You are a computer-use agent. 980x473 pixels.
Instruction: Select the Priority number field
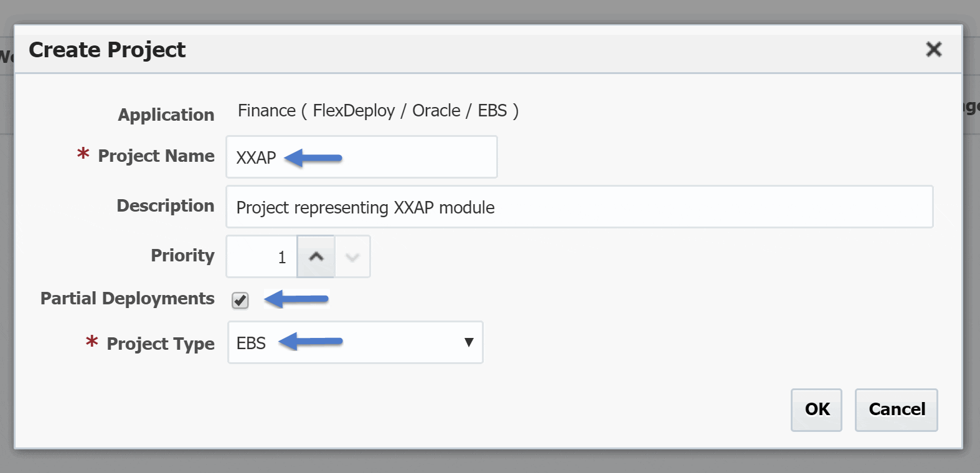pos(262,256)
